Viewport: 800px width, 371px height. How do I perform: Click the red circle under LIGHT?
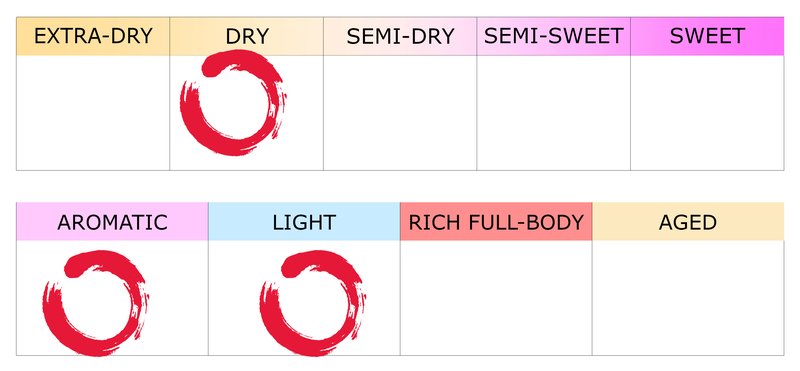[x=312, y=303]
